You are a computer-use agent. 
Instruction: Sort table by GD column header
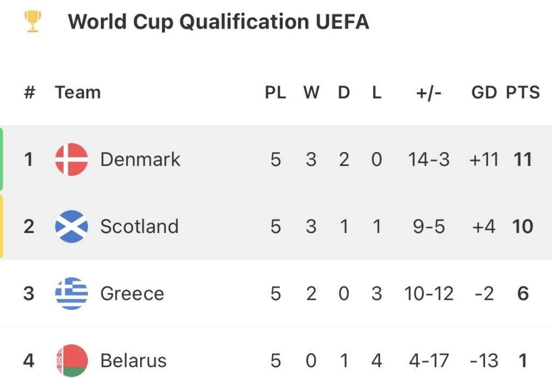click(x=484, y=93)
